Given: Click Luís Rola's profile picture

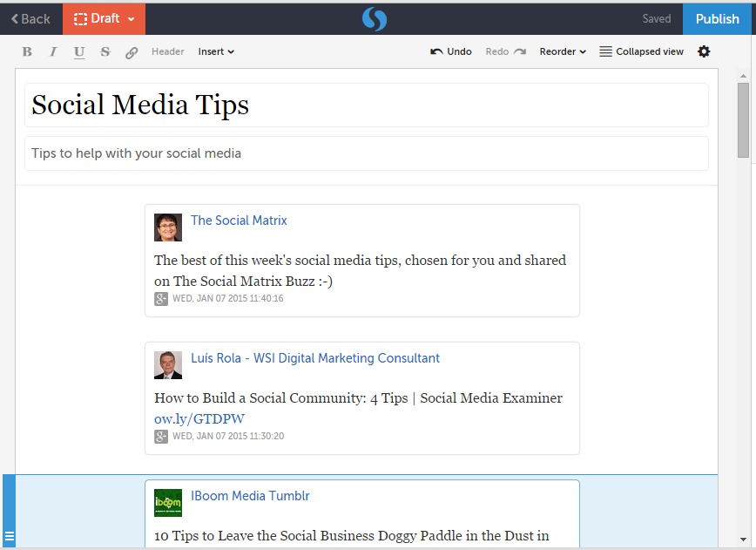Looking at the screenshot, I should tap(168, 365).
